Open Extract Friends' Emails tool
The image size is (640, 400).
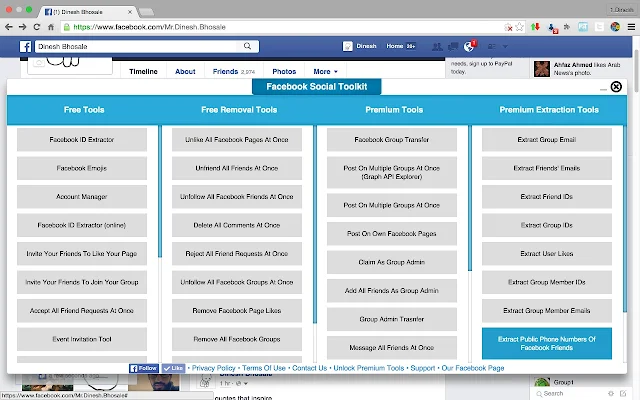pyautogui.click(x=547, y=168)
